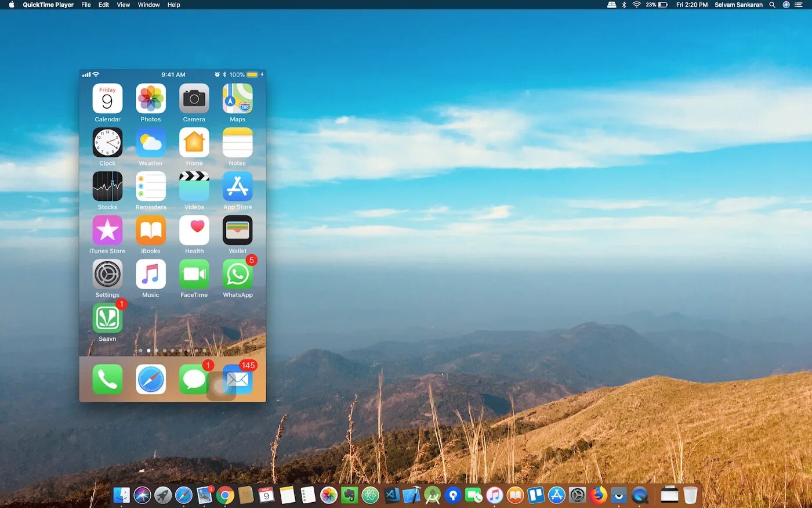Open Notes on the iPhone home screen
Screen dimensions: 812x508
pos(238,142)
